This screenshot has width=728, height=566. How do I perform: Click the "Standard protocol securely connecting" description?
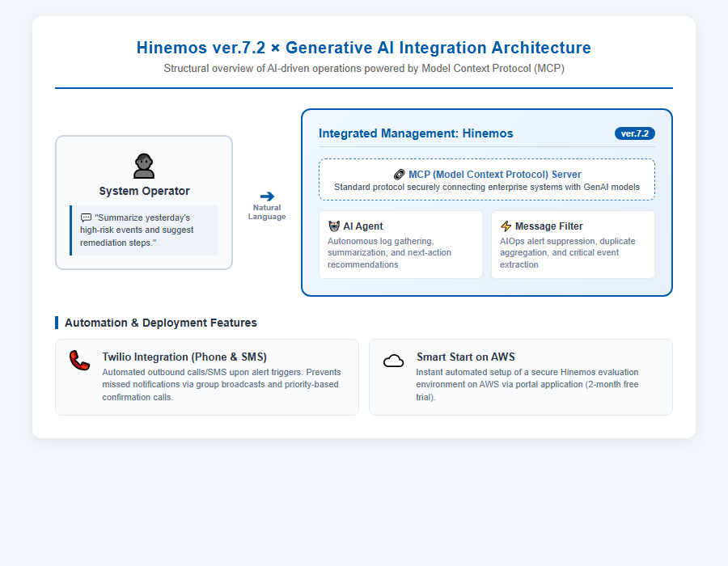tap(487, 187)
